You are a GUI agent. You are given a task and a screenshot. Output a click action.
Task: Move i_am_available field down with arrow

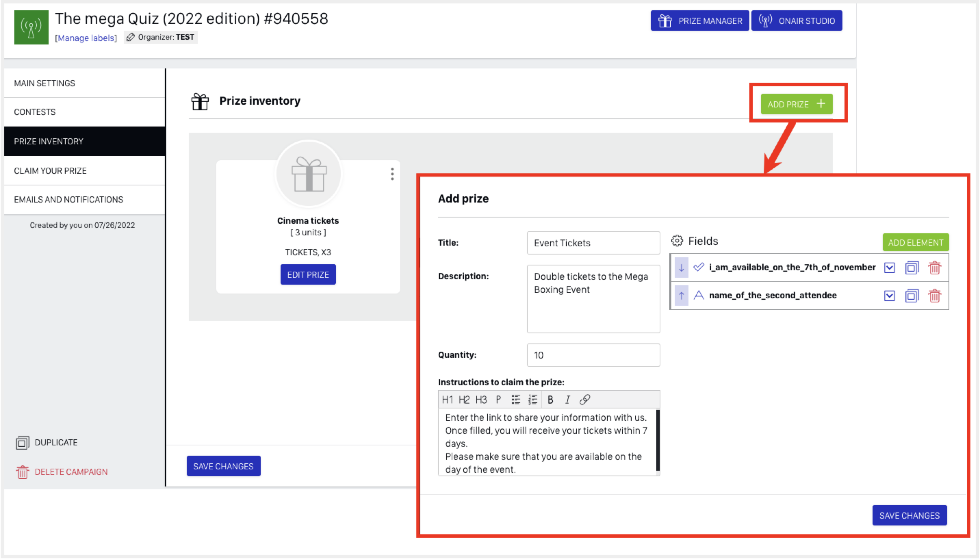pos(681,268)
